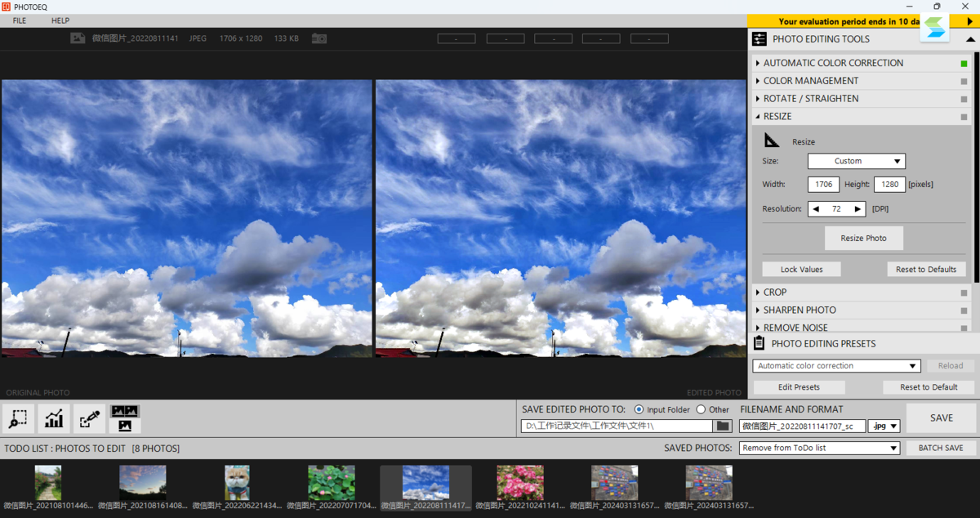Click the Resize triangle ruler icon

(772, 140)
